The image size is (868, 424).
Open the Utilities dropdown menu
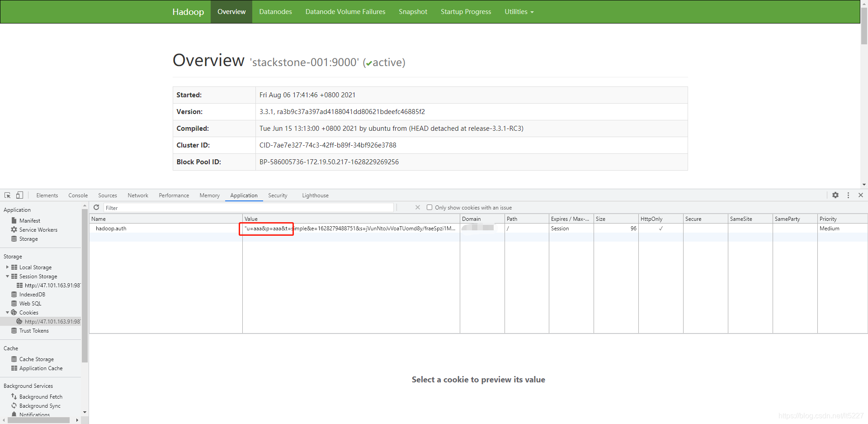pyautogui.click(x=519, y=12)
